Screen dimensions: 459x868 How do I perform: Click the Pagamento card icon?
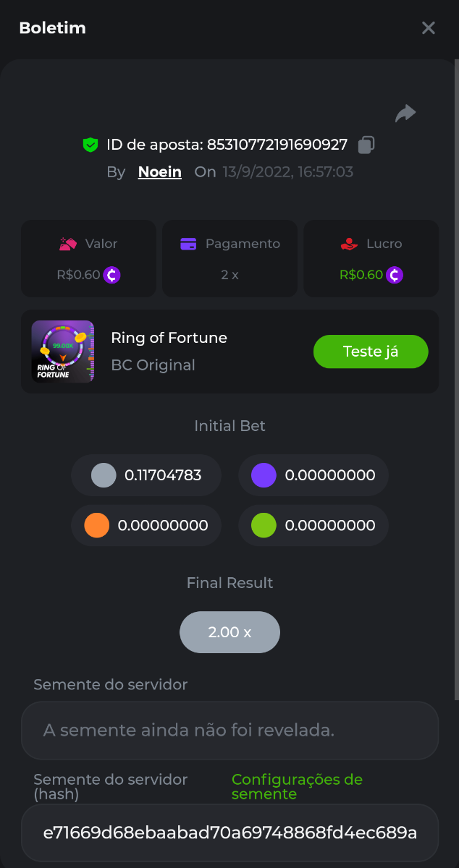[x=188, y=244]
